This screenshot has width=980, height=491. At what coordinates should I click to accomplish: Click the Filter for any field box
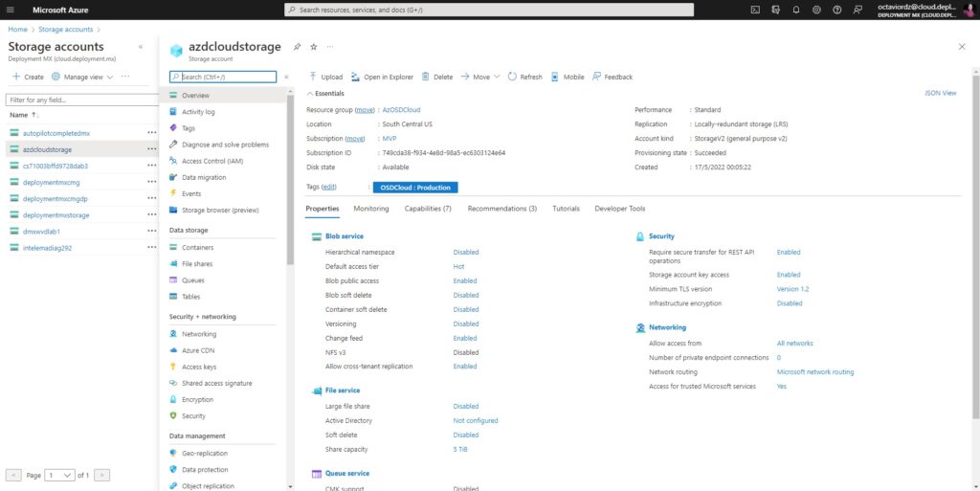[x=82, y=100]
